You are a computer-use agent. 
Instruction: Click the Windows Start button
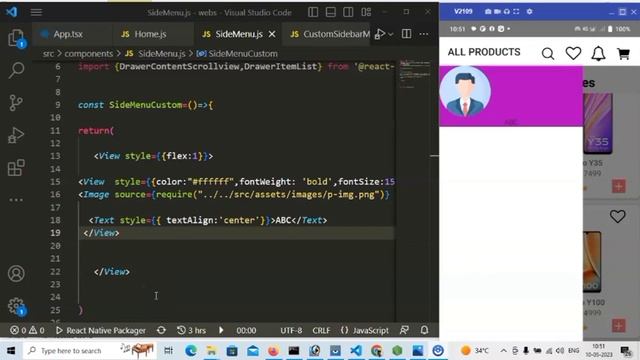(11, 350)
